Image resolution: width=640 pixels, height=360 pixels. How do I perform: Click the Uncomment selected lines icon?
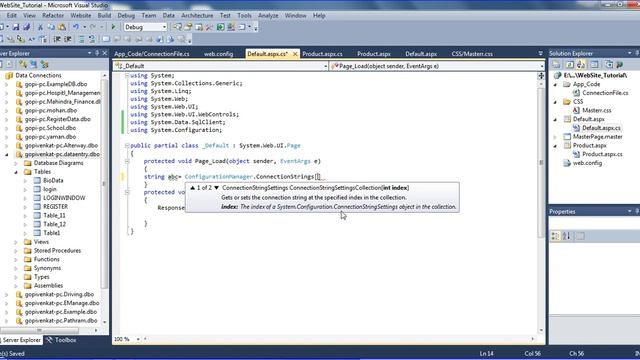pyautogui.click(x=92, y=39)
